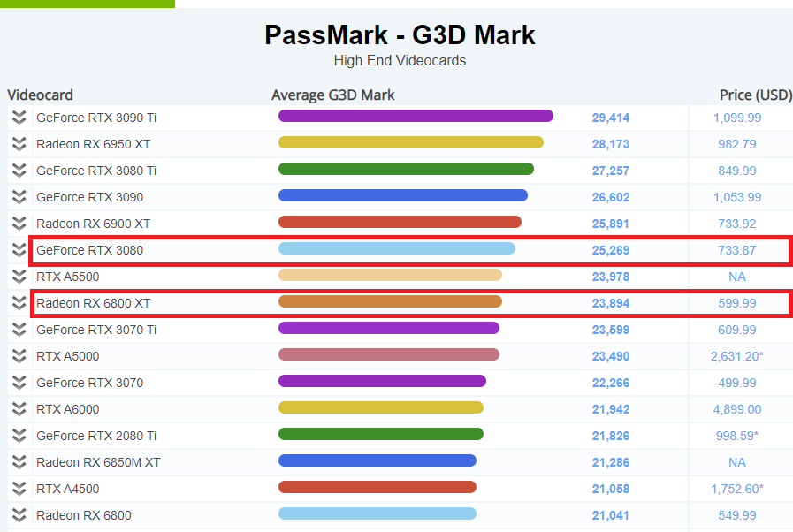Open the Radeon RX 6950 XT videocard link
This screenshot has width=793, height=532.
[x=93, y=144]
